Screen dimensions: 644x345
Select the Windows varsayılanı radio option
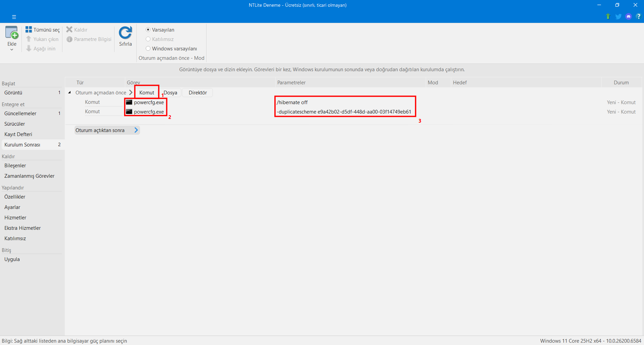(x=148, y=48)
